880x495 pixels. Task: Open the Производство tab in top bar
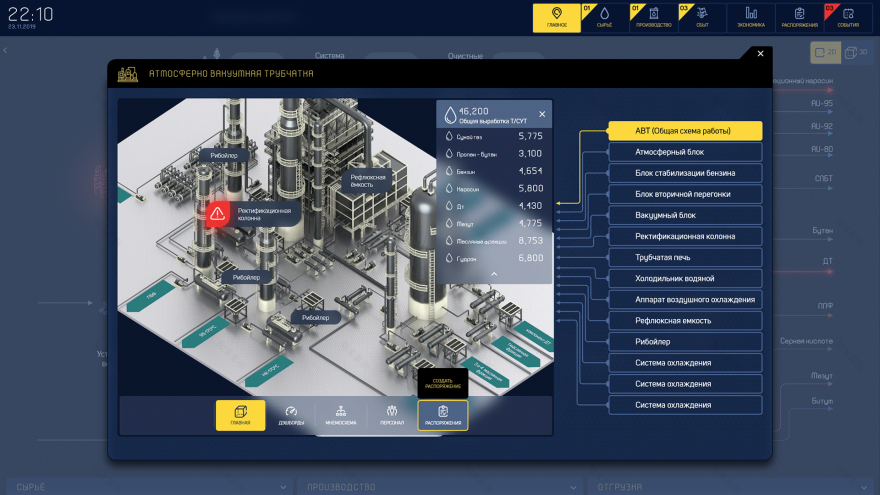coord(653,17)
